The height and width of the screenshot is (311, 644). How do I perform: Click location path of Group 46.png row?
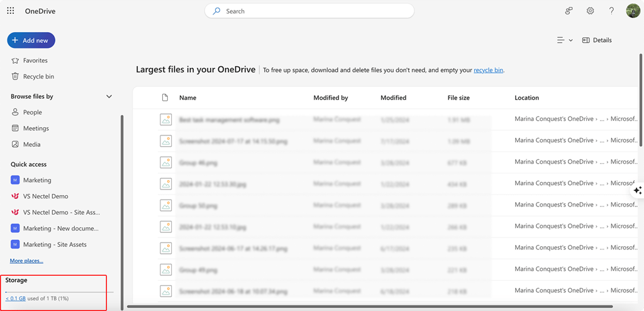point(575,162)
